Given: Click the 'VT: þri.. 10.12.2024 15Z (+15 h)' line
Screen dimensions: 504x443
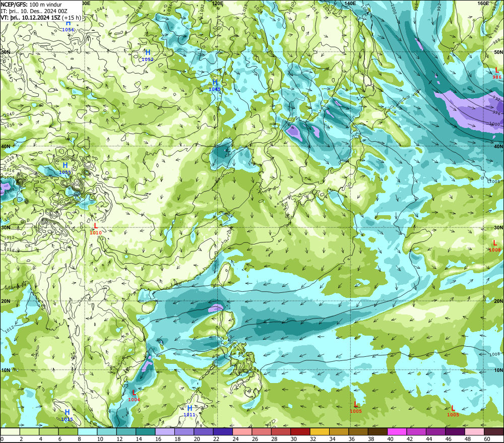Looking at the screenshot, I should [x=41, y=18].
